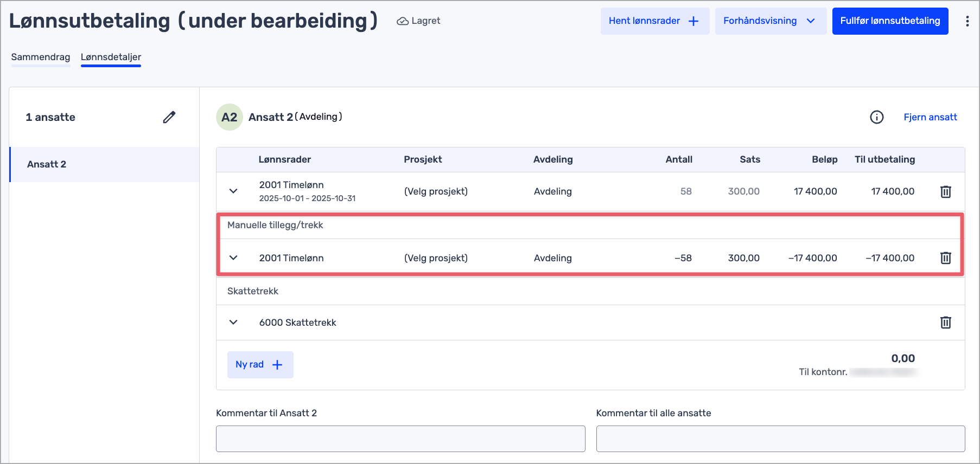The image size is (980, 464).
Task: Select the Lønnsdetaljer tab
Action: pyautogui.click(x=111, y=57)
